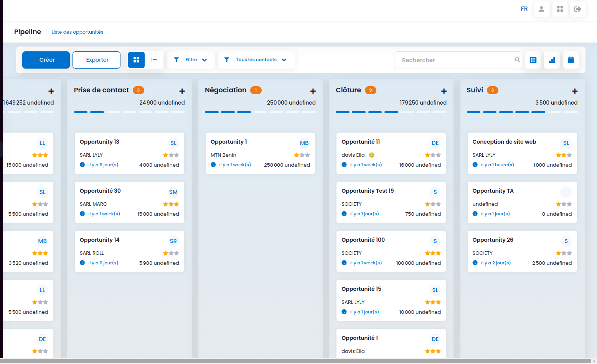Click the logout icon
Screen dimensions: 597x364
point(577,9)
